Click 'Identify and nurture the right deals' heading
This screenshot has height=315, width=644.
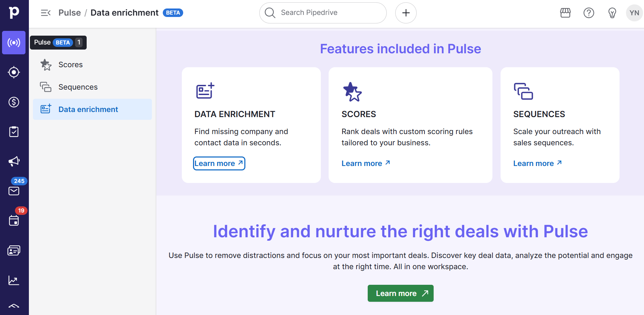click(400, 231)
